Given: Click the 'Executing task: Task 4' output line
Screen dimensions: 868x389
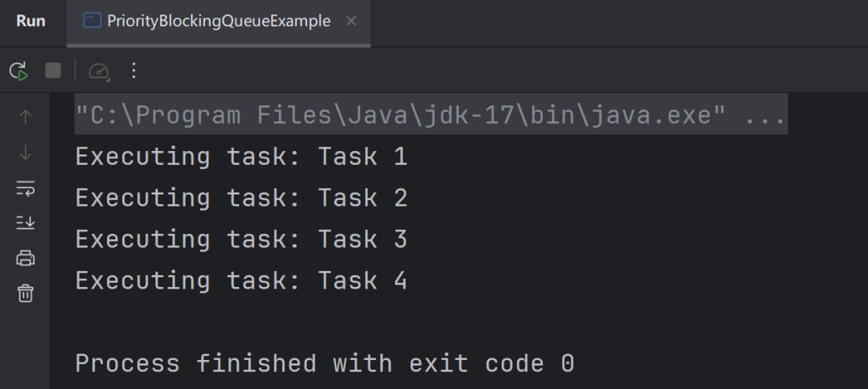Looking at the screenshot, I should [241, 280].
